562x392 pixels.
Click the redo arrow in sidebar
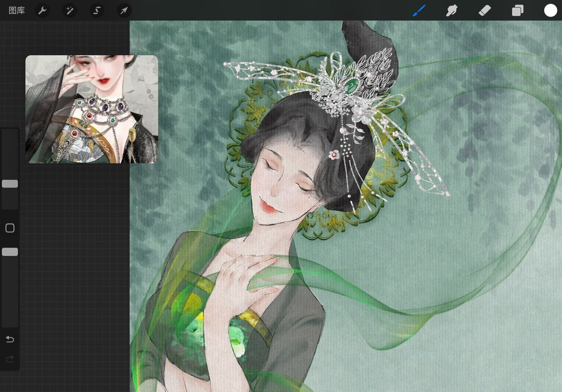[10, 359]
